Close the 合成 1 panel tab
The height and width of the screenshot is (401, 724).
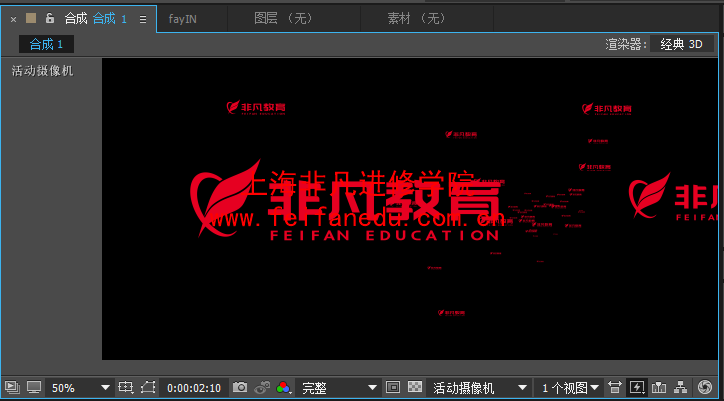[x=13, y=19]
